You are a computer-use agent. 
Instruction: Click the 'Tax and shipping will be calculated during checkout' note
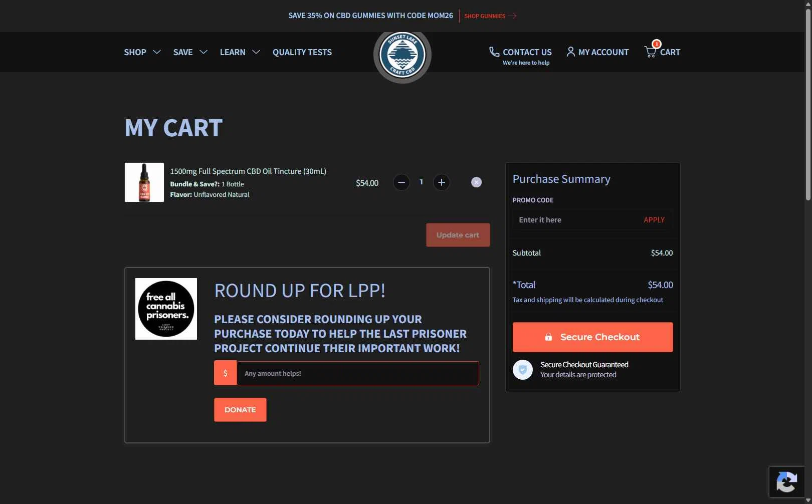[587, 300]
